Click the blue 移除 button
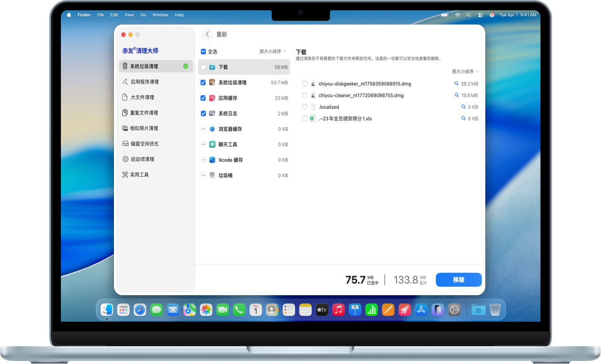The width and height of the screenshot is (601, 364). coord(458,280)
